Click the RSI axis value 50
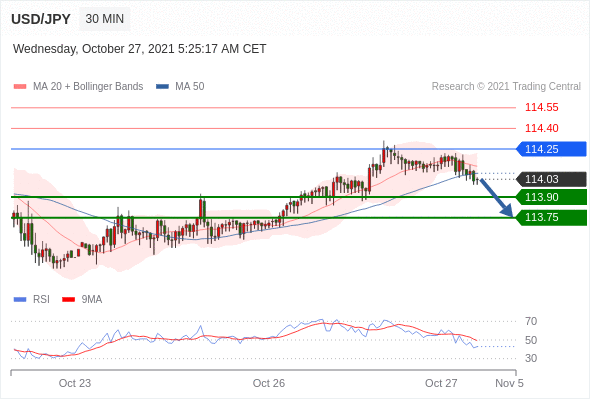The image size is (590, 400). click(531, 340)
